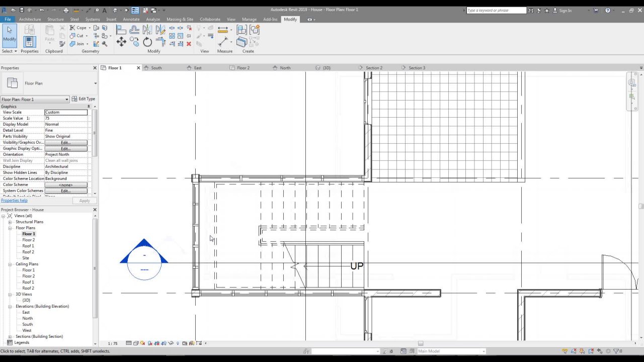Select the Aligned Dimension tool in Measure panel

pos(223,29)
